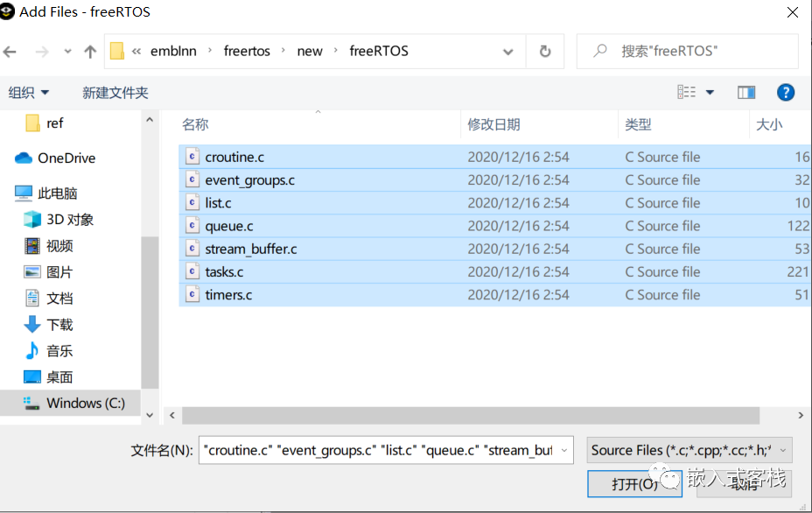Go back with the left arrow
This screenshot has height=513, width=812.
click(10, 52)
